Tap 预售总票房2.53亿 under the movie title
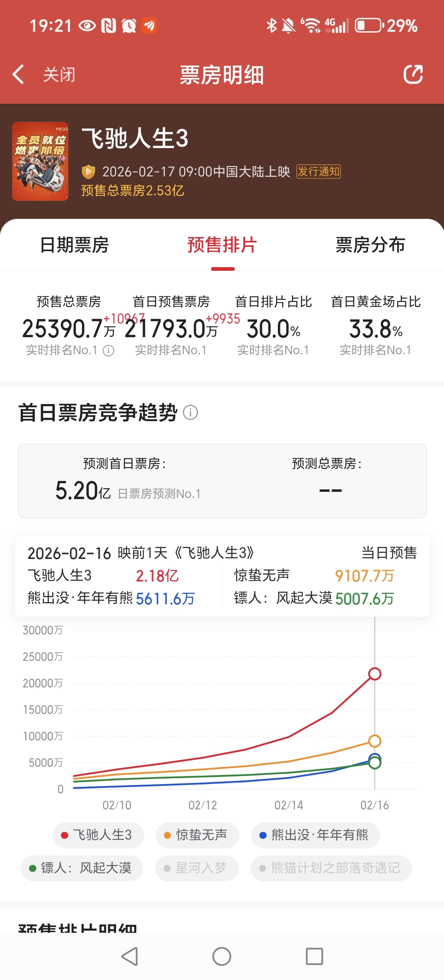The image size is (444, 980). 132,191
